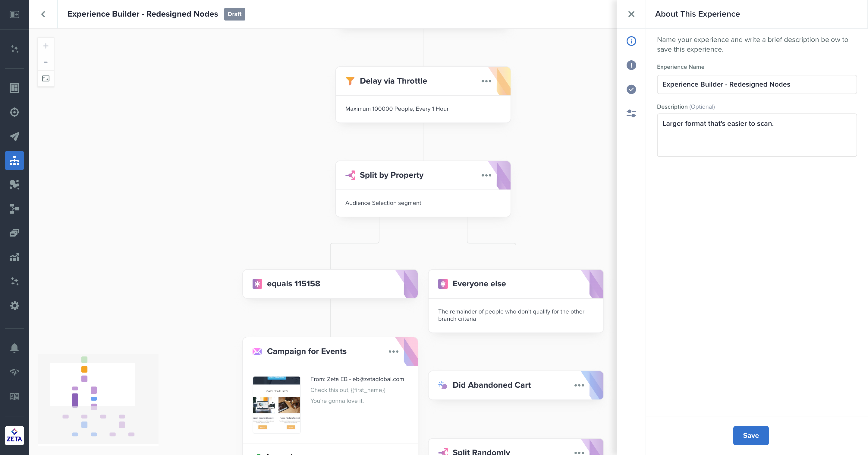Open the validation checkmark panel tab

click(631, 89)
